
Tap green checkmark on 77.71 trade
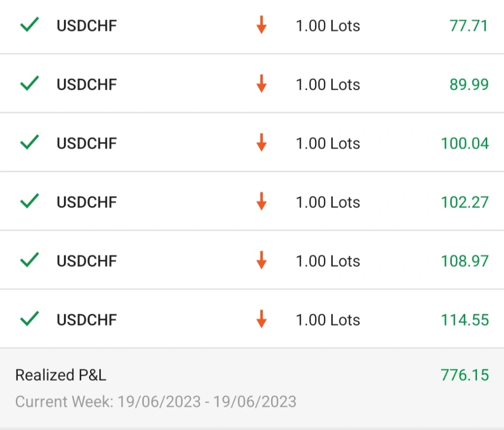tap(29, 25)
